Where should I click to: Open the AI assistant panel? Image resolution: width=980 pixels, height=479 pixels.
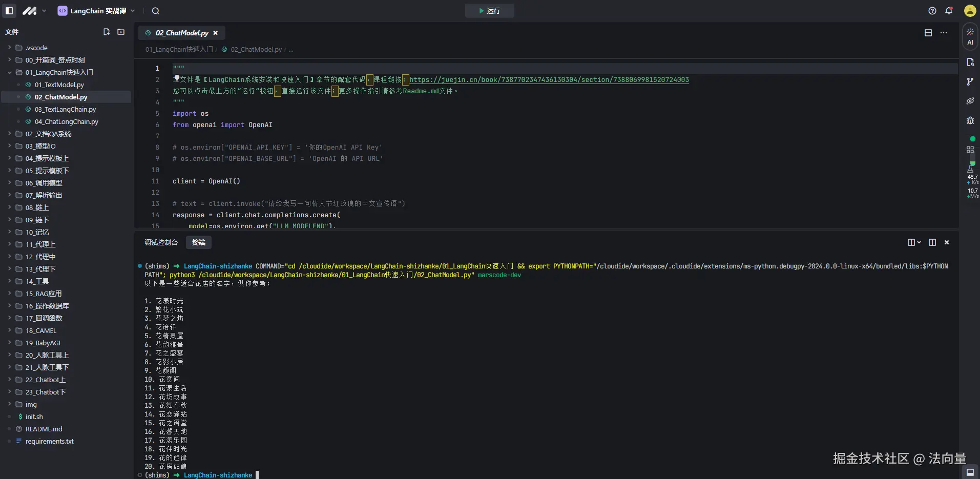(x=970, y=36)
